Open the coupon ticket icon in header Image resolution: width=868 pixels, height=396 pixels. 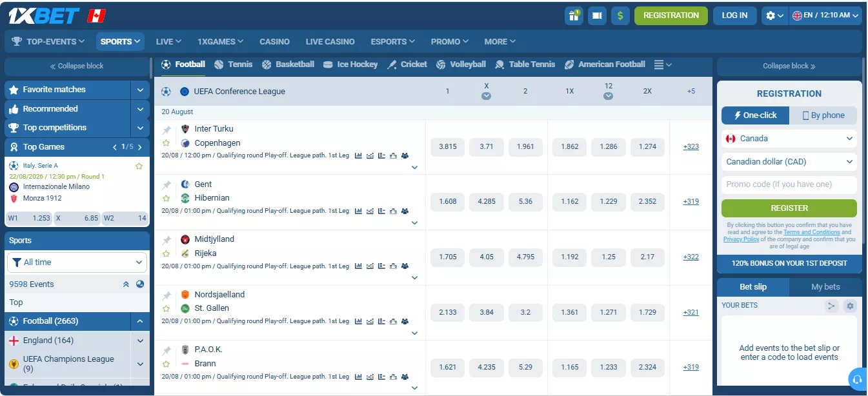pos(597,15)
